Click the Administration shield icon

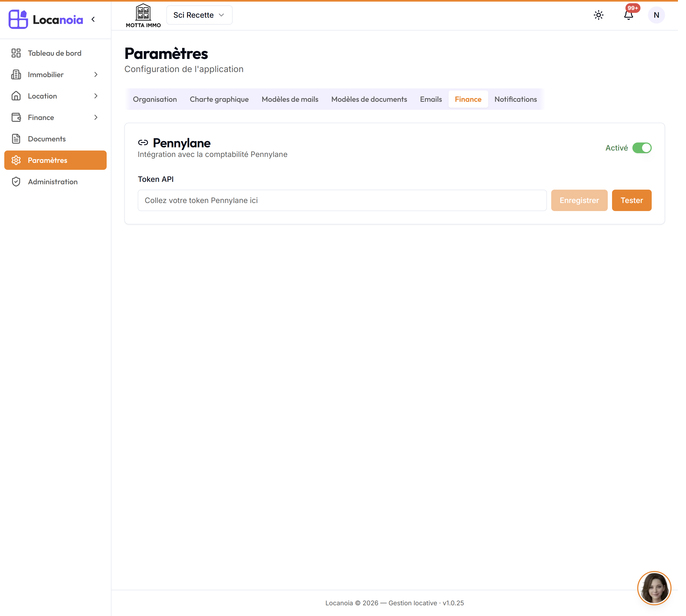[x=16, y=182]
